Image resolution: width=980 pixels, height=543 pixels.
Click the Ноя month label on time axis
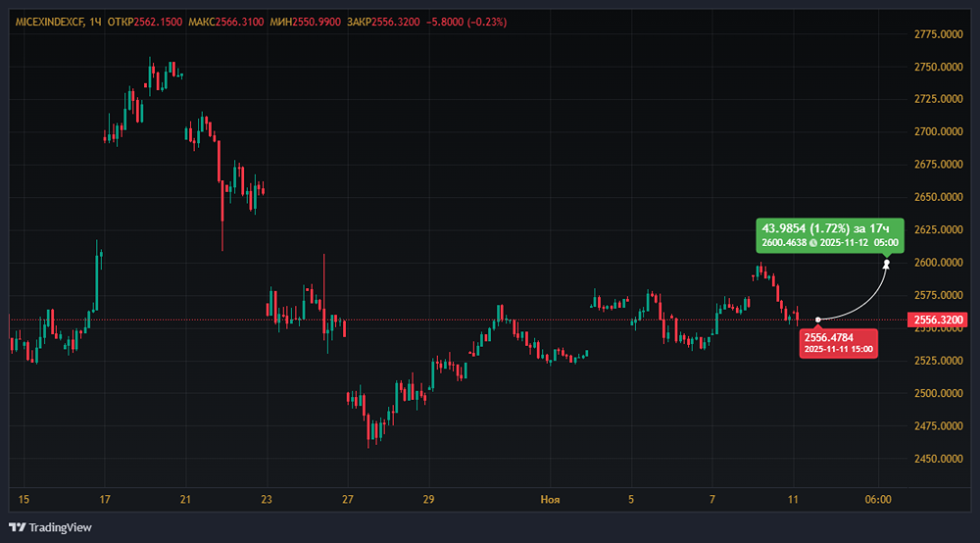pyautogui.click(x=550, y=500)
